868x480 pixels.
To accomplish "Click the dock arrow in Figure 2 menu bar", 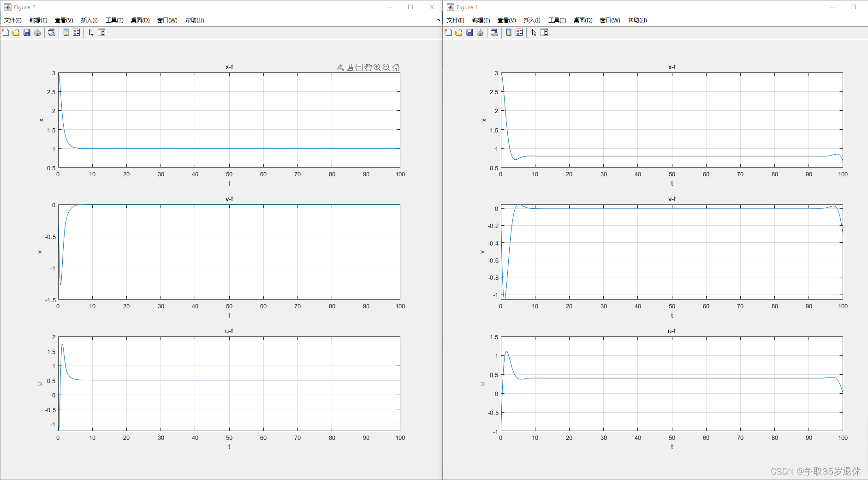I will coord(438,20).
